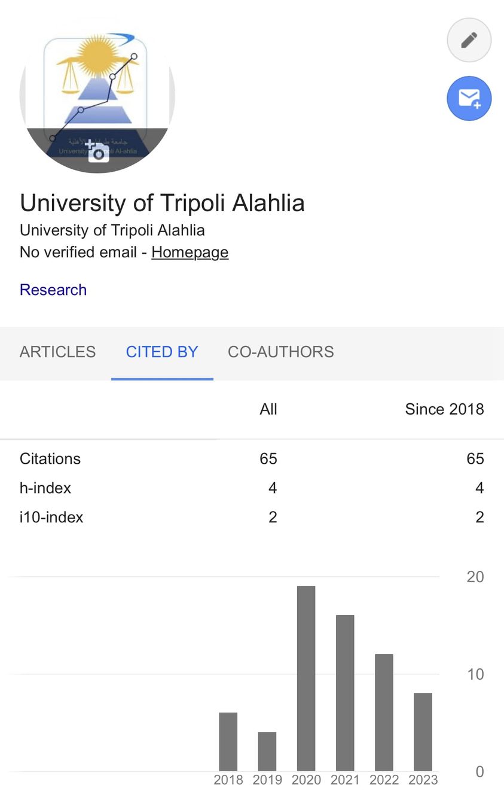Click the i10-index row label
The image size is (504, 812).
click(x=51, y=518)
